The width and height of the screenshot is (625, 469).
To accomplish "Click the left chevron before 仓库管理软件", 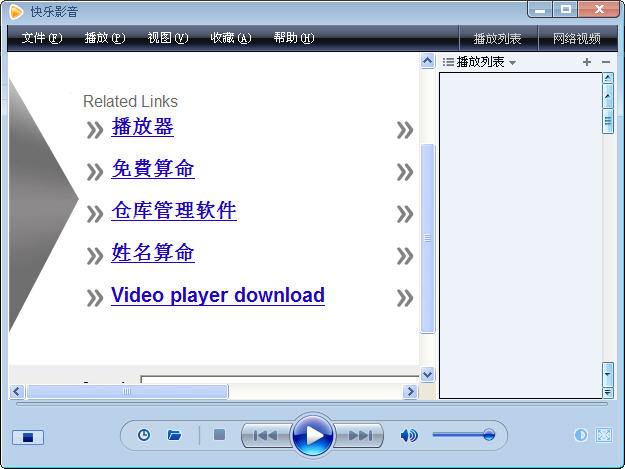I will click(x=95, y=214).
